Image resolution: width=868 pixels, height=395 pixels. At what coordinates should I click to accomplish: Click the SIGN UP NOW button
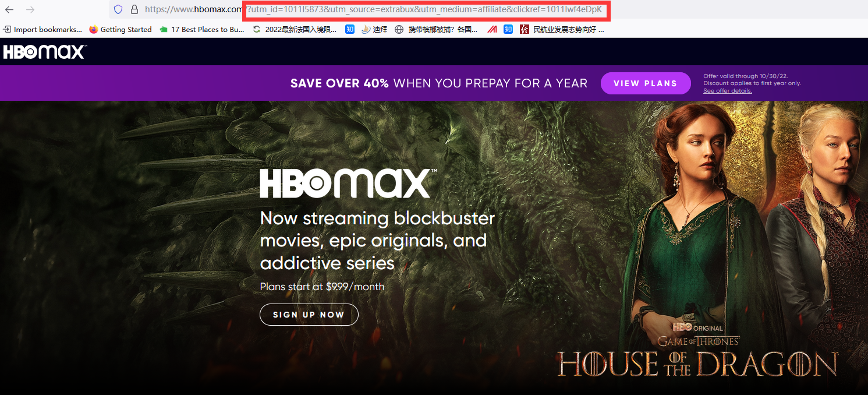[309, 314]
